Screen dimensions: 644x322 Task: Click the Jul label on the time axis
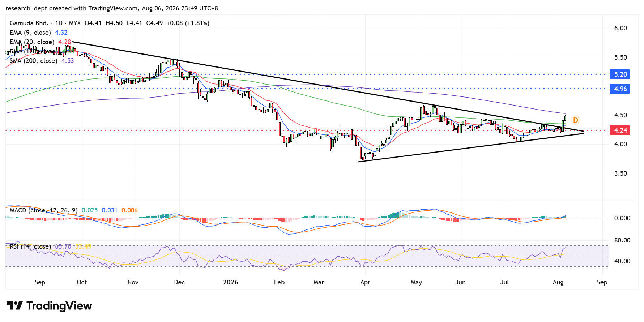click(504, 282)
